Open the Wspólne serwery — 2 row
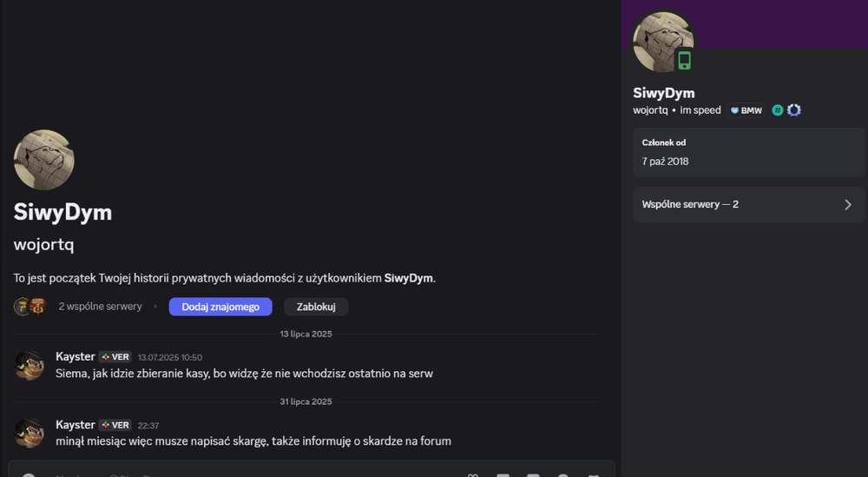Image resolution: width=868 pixels, height=477 pixels. (748, 204)
